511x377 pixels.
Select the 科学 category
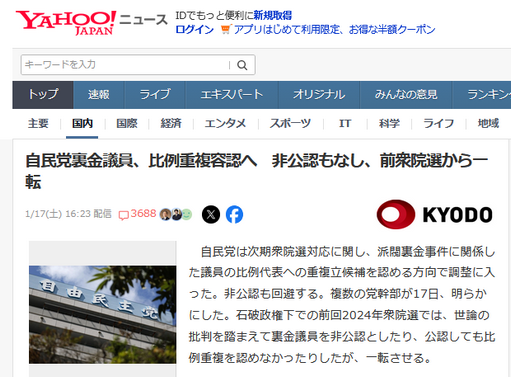[x=389, y=124]
